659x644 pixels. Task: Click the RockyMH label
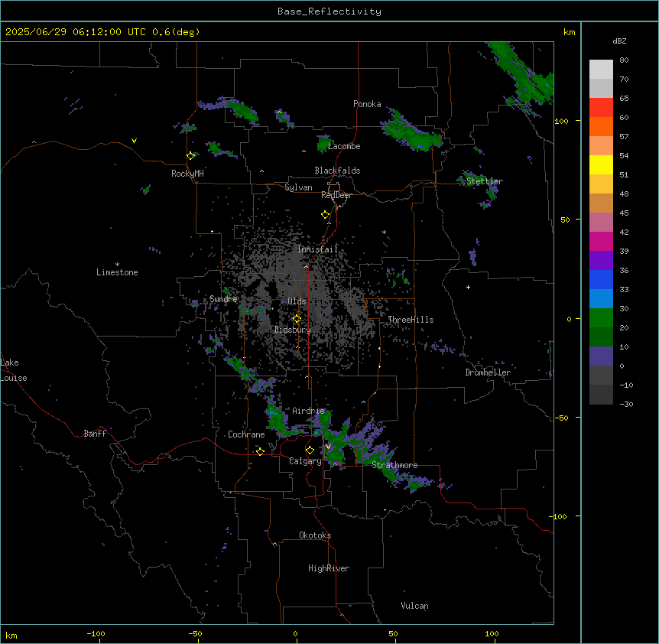[187, 174]
